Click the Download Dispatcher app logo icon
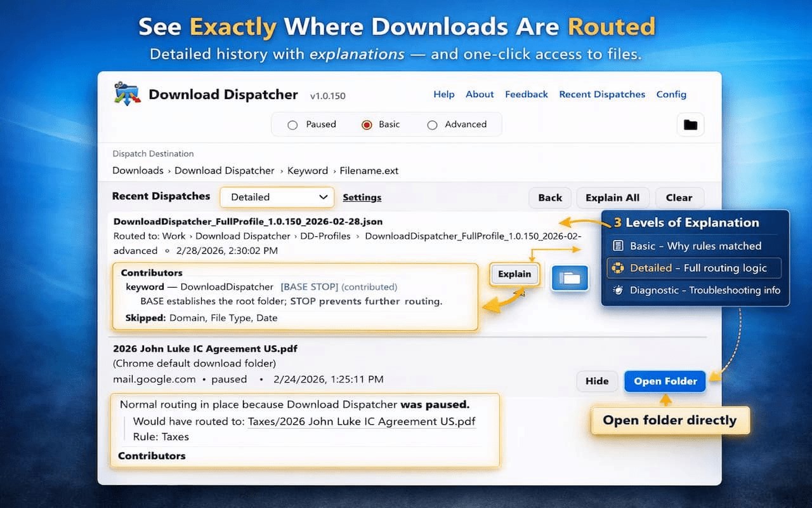This screenshot has width=812, height=508. coord(127,94)
